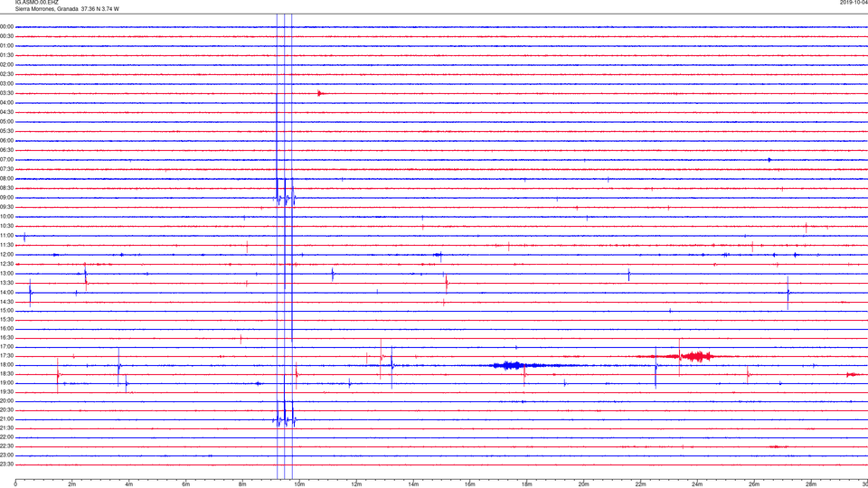This screenshot has width=868, height=488.
Task: Select the 10:00 time row label
Action: pos(6,216)
